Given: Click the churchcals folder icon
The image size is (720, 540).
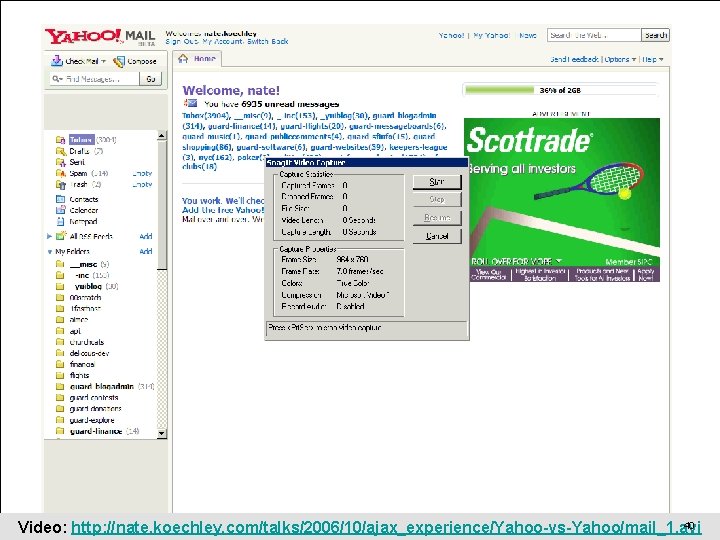Looking at the screenshot, I should [60, 342].
